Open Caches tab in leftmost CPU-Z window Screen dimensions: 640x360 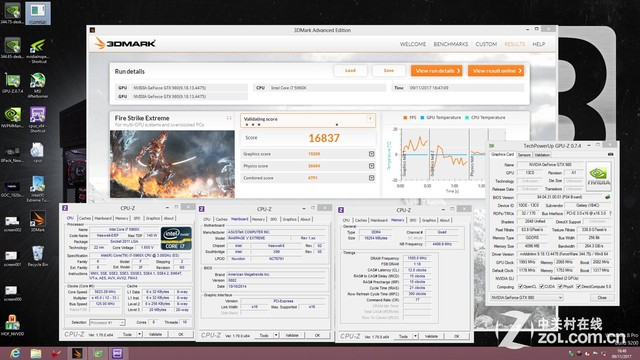point(84,218)
